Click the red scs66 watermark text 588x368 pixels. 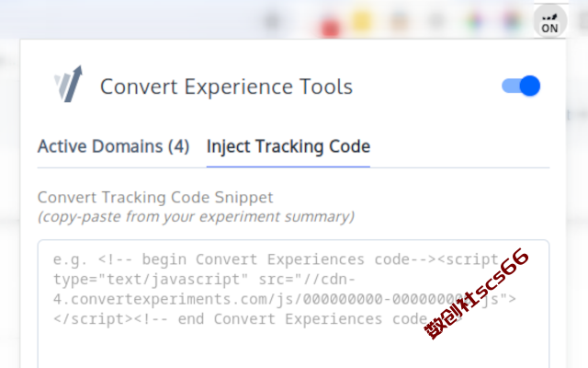pos(476,293)
